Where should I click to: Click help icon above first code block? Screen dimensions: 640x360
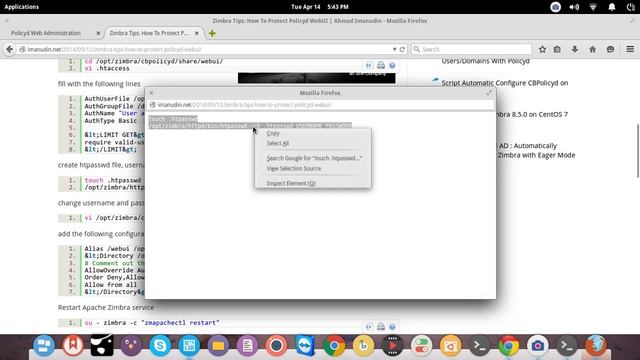pos(392,65)
